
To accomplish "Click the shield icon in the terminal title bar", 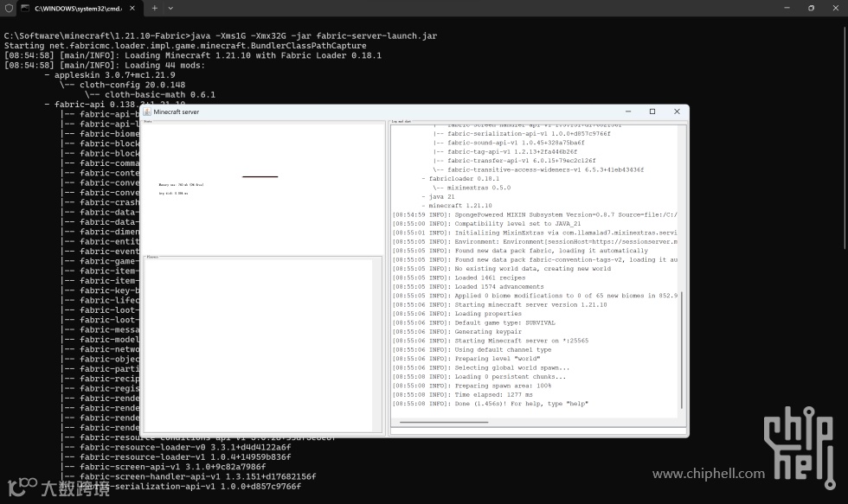I will click(x=9, y=8).
